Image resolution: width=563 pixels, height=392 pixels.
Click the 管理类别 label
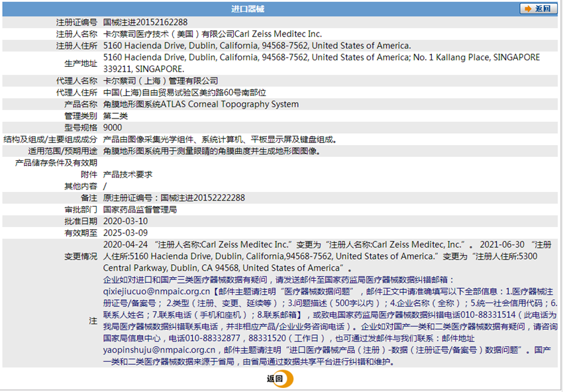tap(81, 116)
